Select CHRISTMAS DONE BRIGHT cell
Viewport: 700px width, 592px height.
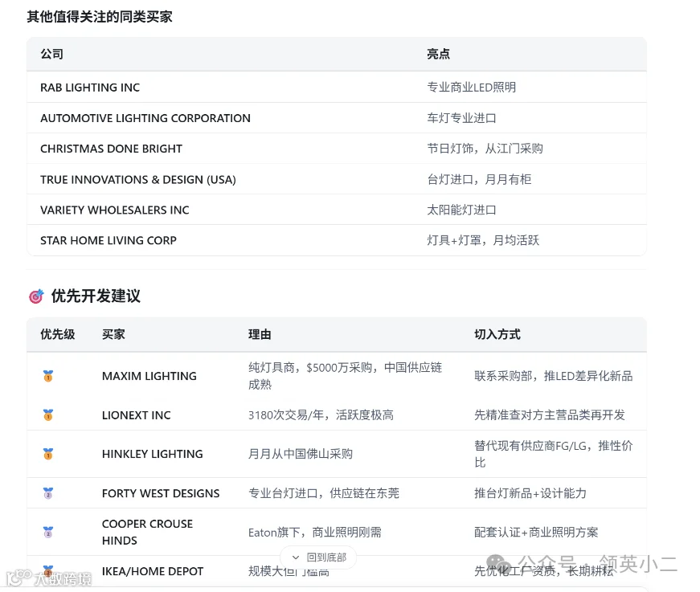pyautogui.click(x=111, y=149)
